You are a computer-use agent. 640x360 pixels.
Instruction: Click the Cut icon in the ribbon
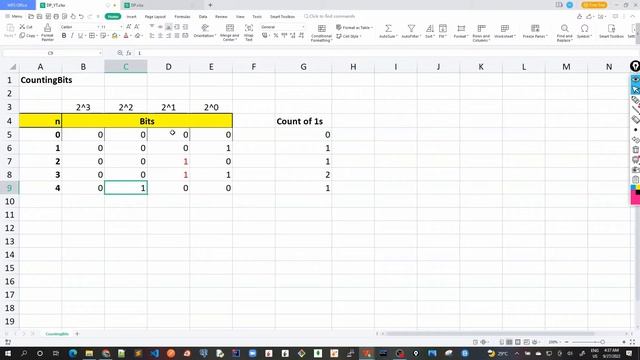pos(22,27)
